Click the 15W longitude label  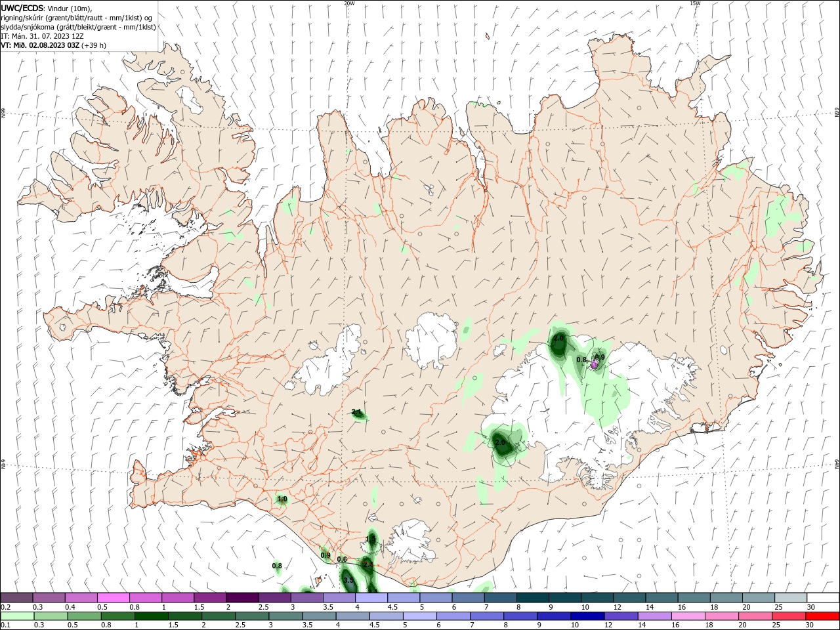pyautogui.click(x=695, y=3)
